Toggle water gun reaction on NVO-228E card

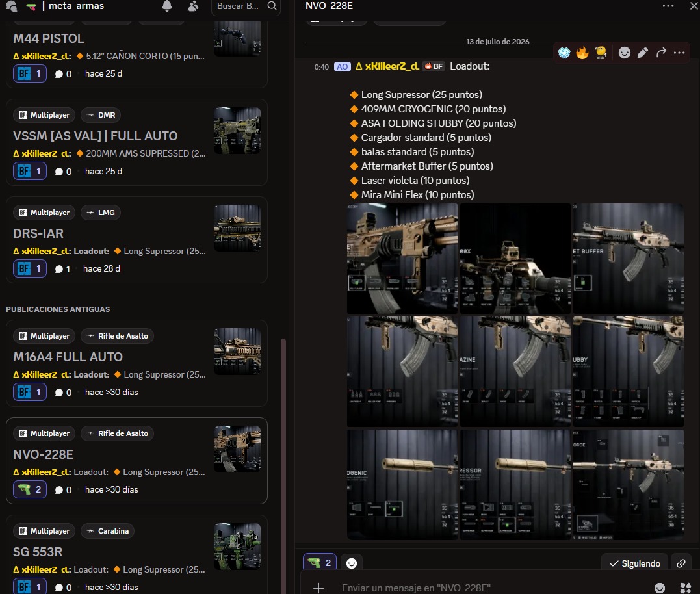30,489
